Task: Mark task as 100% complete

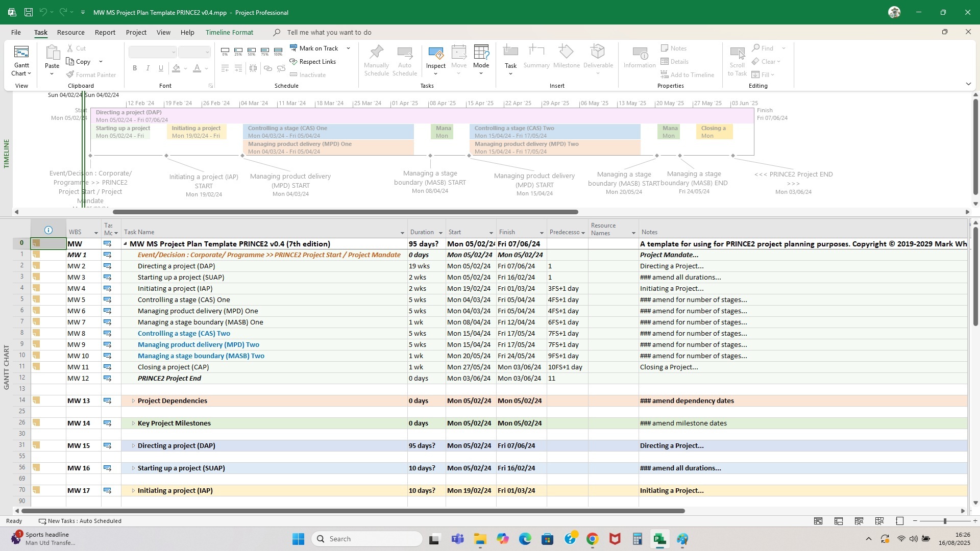Action: [x=278, y=52]
